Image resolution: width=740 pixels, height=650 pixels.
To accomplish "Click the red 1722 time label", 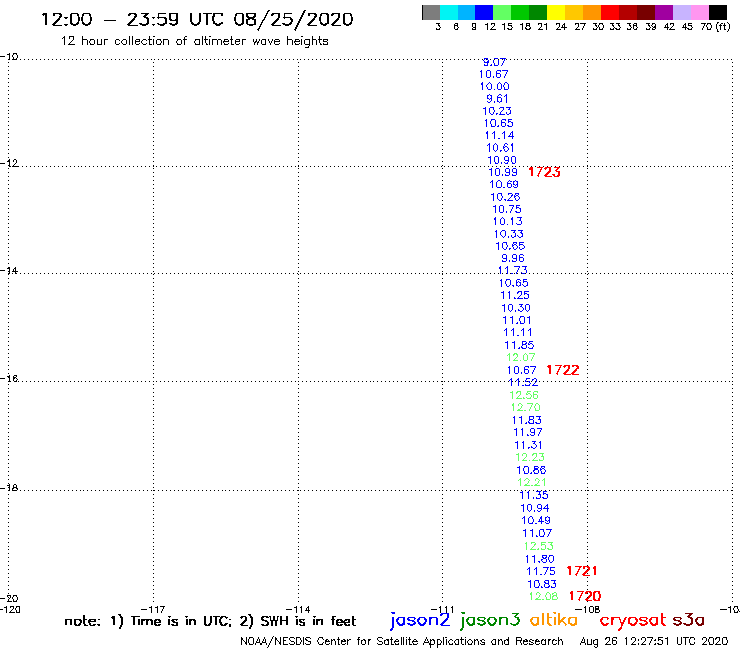I will tap(563, 370).
